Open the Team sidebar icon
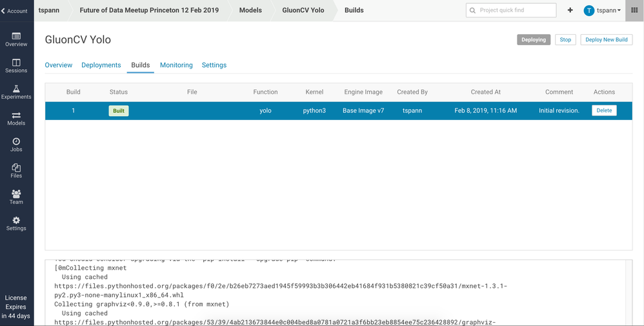Image resolution: width=644 pixels, height=326 pixels. coord(16,194)
